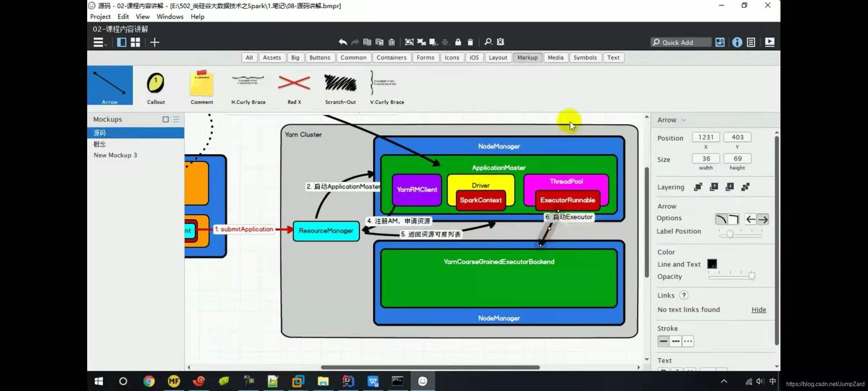Click the Trash delete icon

point(470,42)
